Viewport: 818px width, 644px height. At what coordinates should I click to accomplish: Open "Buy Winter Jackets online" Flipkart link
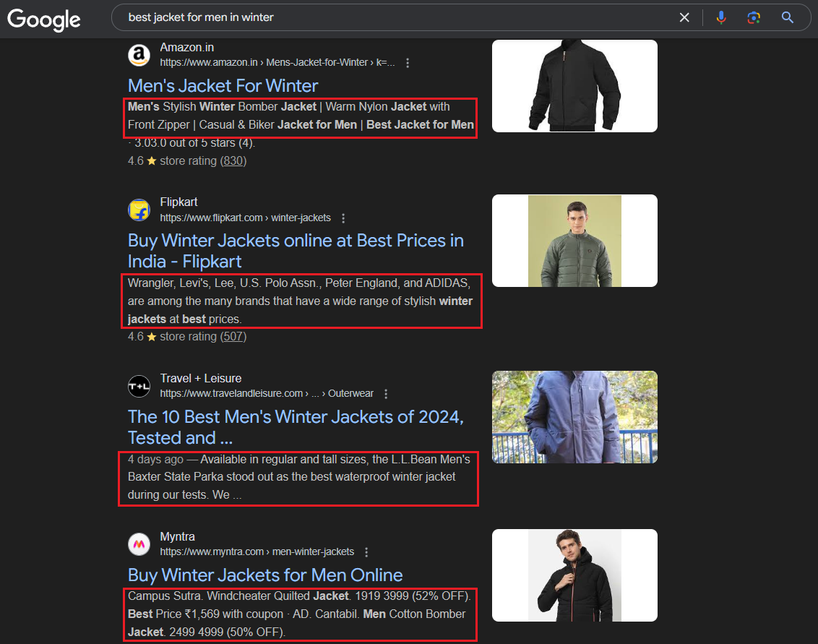coord(296,251)
